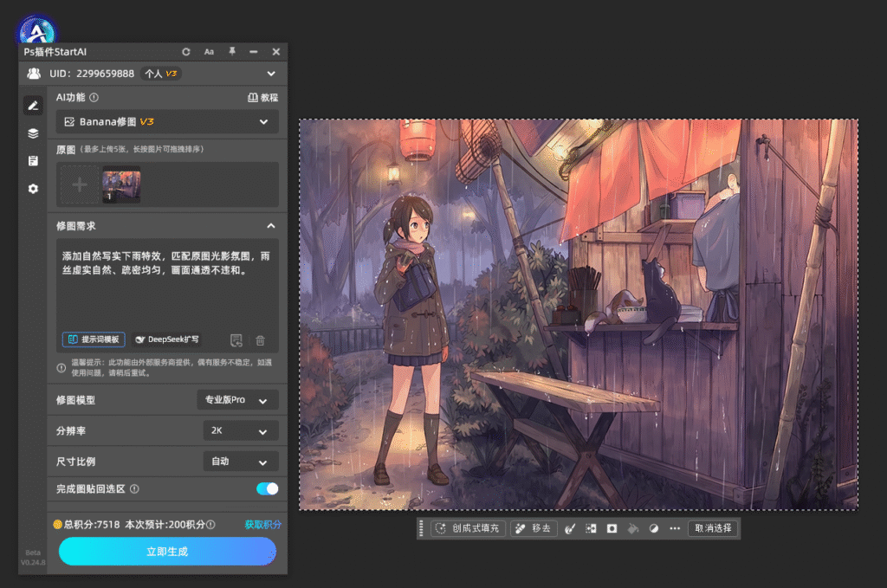887x588 pixels.
Task: Select uploaded source image thumbnail 1
Action: [121, 184]
